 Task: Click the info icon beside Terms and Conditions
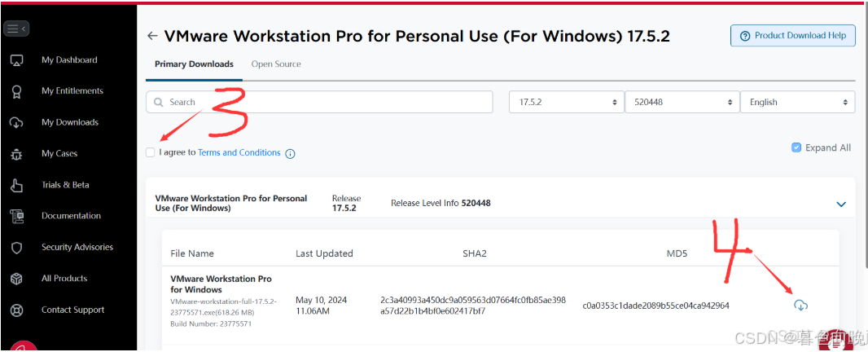click(290, 153)
